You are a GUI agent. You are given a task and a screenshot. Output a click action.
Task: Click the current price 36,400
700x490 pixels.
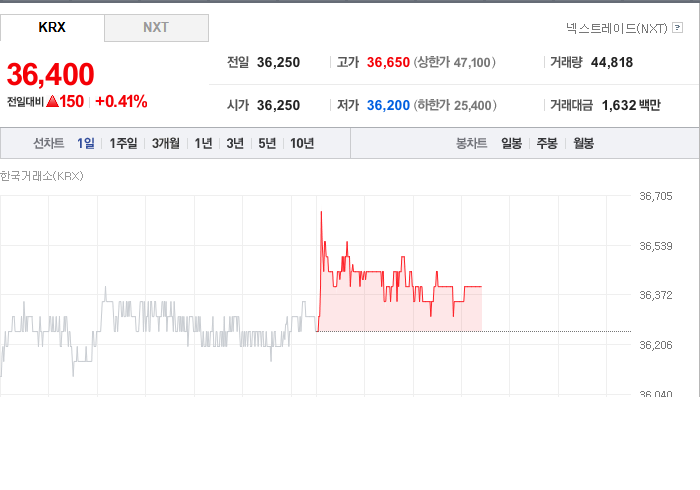point(50,74)
